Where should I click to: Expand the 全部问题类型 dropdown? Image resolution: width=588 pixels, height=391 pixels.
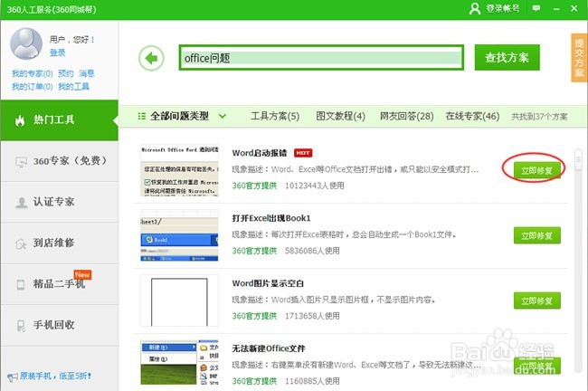pyautogui.click(x=223, y=117)
